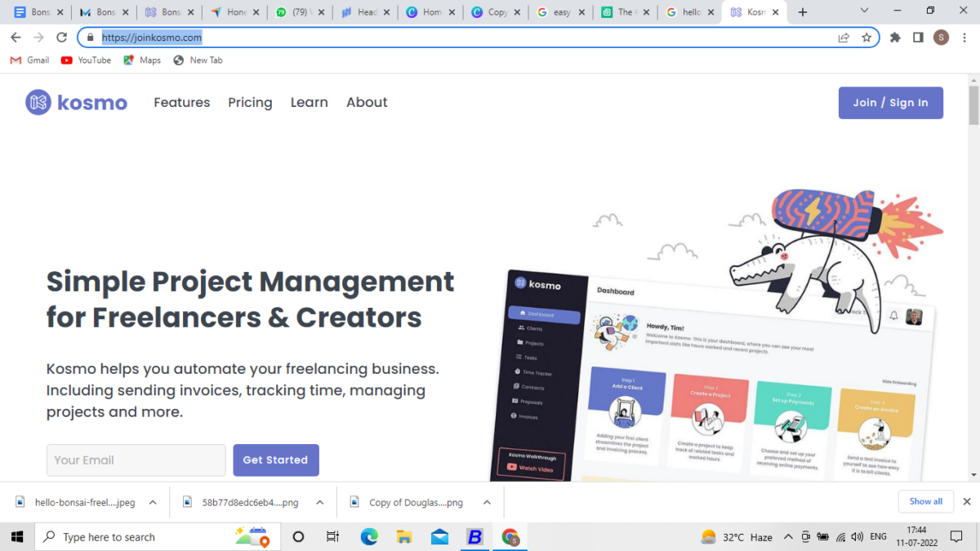
Task: Open the Maps bookmark icon
Action: coord(128,60)
